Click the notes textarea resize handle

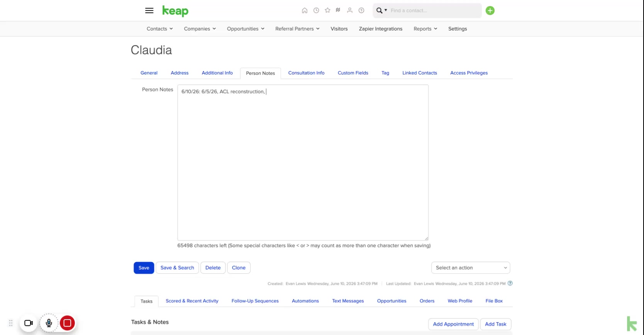pos(426,239)
